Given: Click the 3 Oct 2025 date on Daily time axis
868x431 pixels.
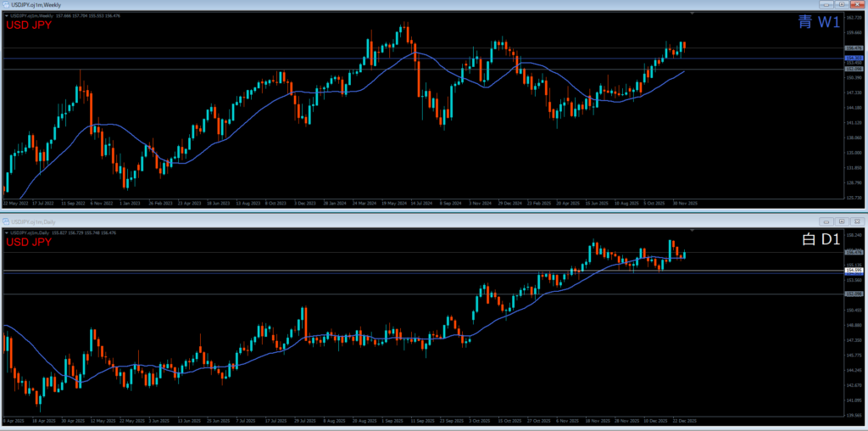Looking at the screenshot, I should pyautogui.click(x=479, y=420).
